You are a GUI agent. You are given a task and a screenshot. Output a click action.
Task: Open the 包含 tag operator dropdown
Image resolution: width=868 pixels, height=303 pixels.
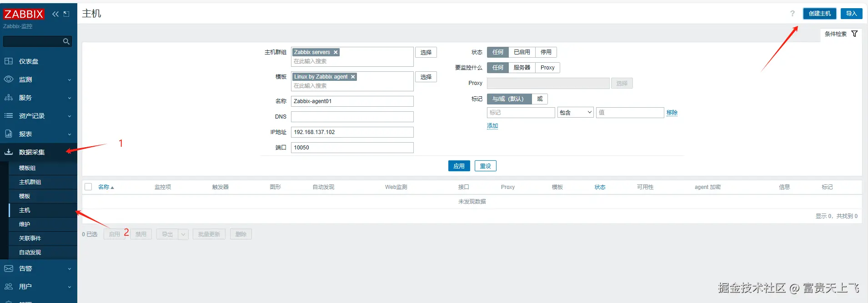[576, 113]
